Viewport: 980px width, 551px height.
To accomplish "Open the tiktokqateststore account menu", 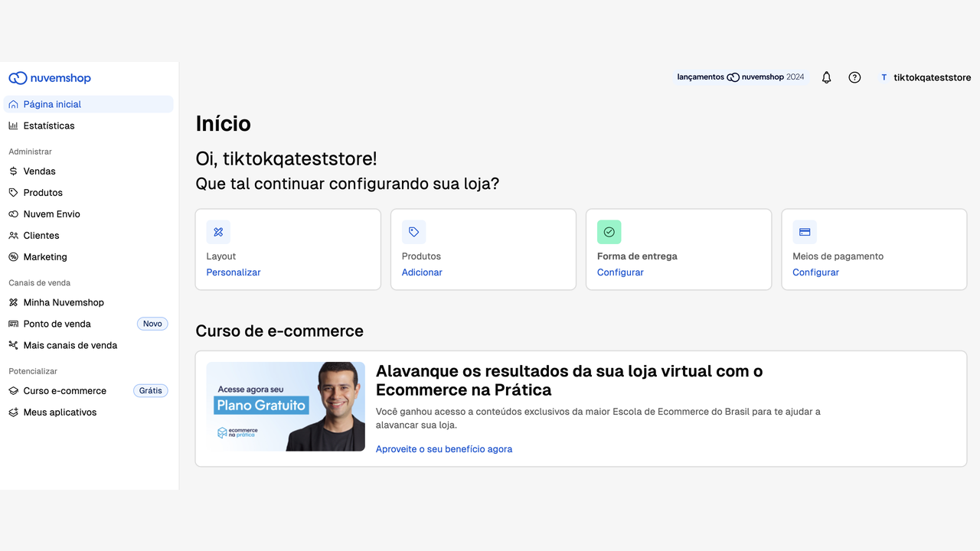I will pyautogui.click(x=925, y=77).
